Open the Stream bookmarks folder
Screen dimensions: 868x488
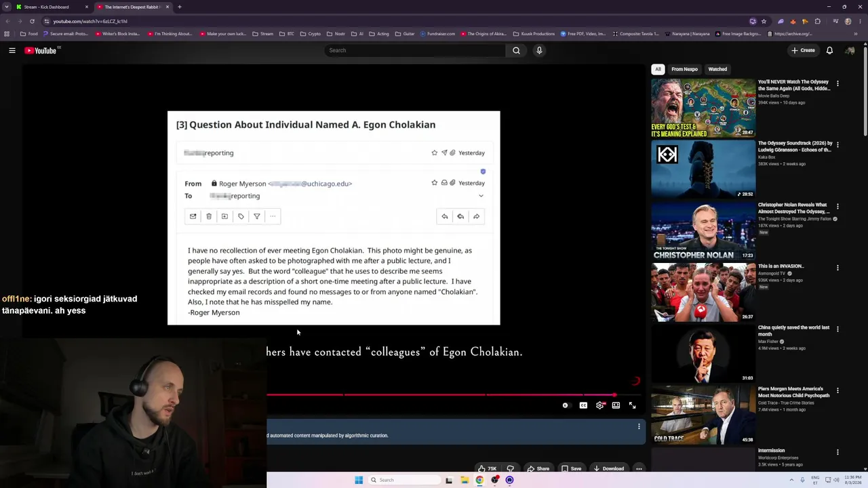click(x=262, y=34)
